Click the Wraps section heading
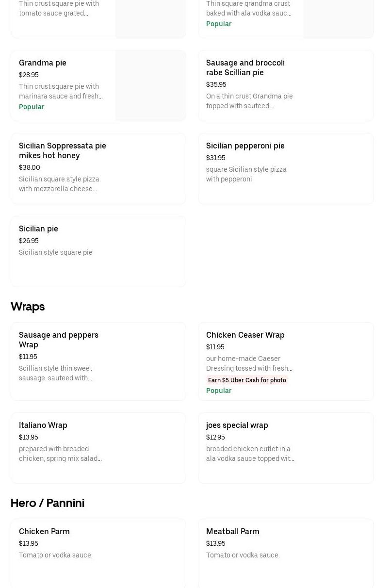 (x=28, y=307)
